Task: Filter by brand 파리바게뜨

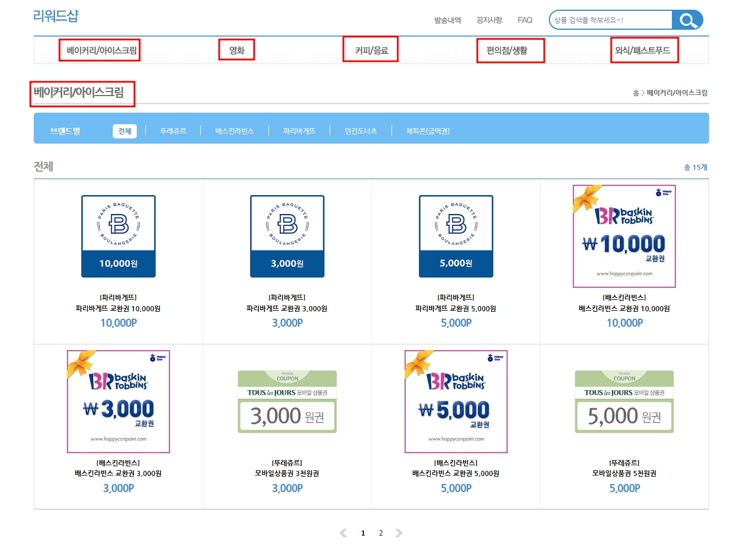Action: click(x=299, y=131)
